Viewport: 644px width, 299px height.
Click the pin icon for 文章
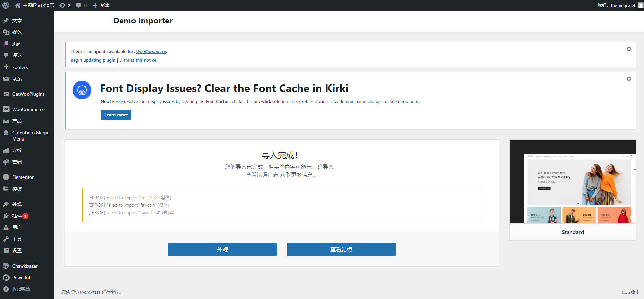(6, 21)
